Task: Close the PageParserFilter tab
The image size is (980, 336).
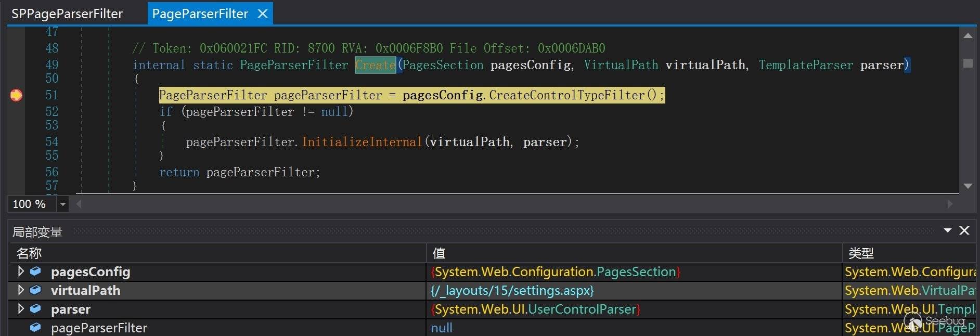Action: pyautogui.click(x=263, y=14)
